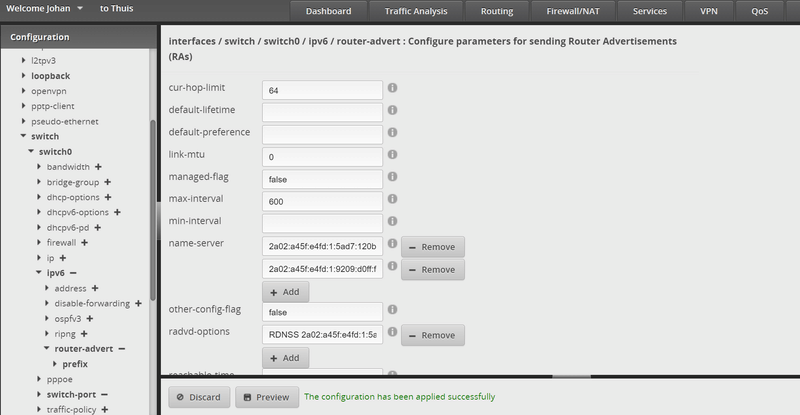
Task: Click info icon beside link-mtu field
Action: tap(393, 155)
